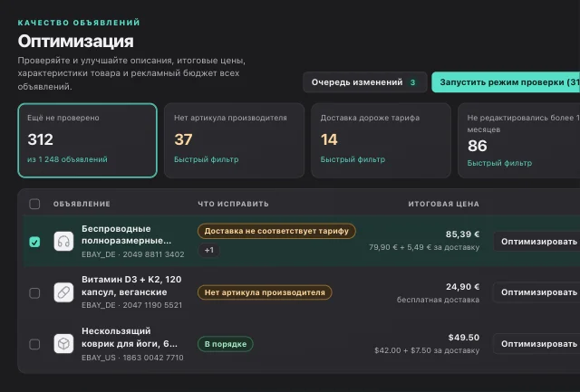Click the orange Нет артикула производителя badge in table

(x=265, y=292)
